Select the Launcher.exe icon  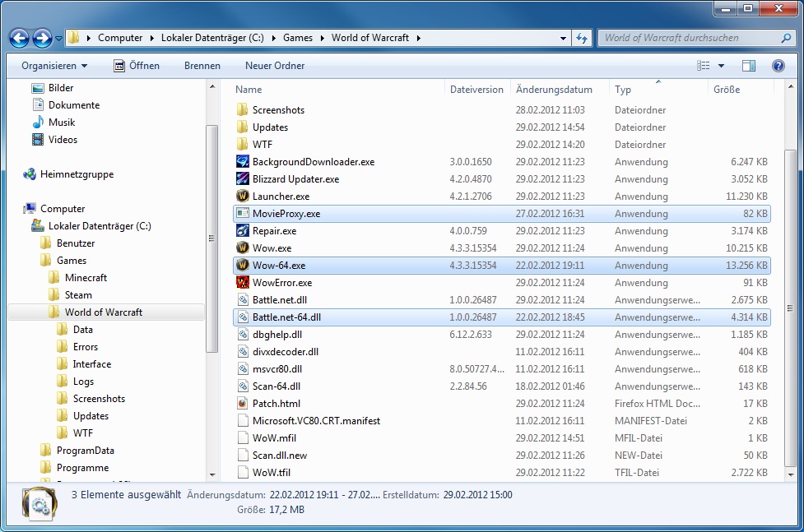242,196
